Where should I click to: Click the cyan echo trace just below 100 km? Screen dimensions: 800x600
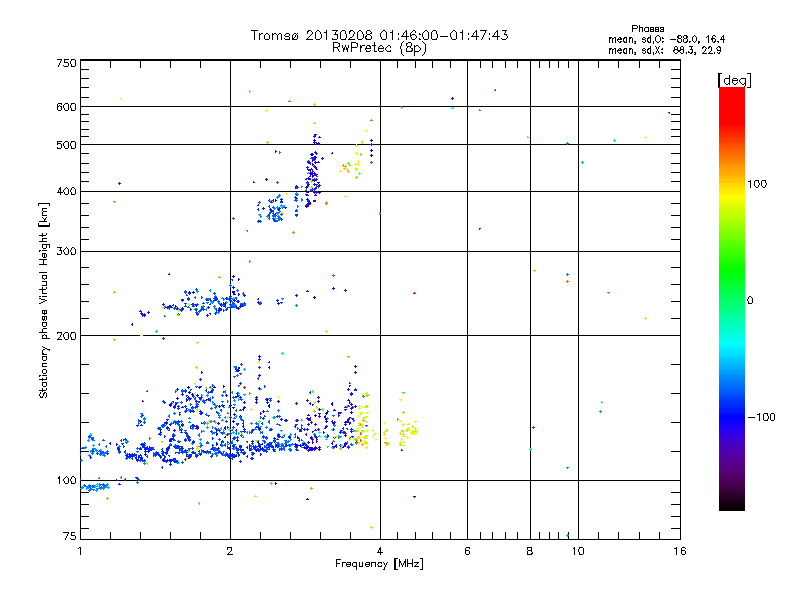(x=95, y=487)
